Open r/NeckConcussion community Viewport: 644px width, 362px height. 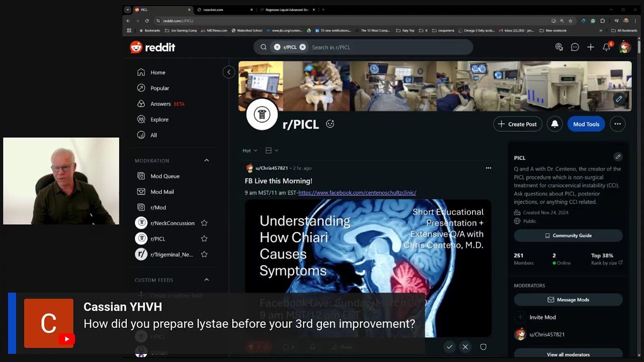172,223
